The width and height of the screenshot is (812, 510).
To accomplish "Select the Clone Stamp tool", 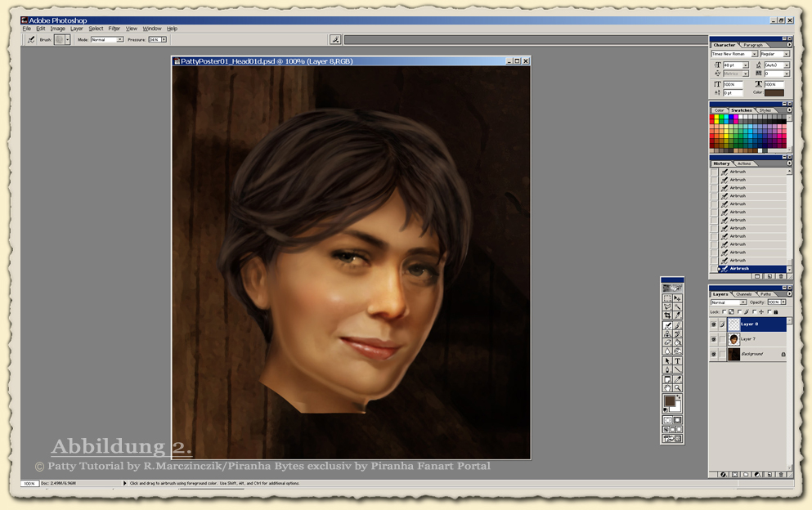I will click(x=667, y=334).
